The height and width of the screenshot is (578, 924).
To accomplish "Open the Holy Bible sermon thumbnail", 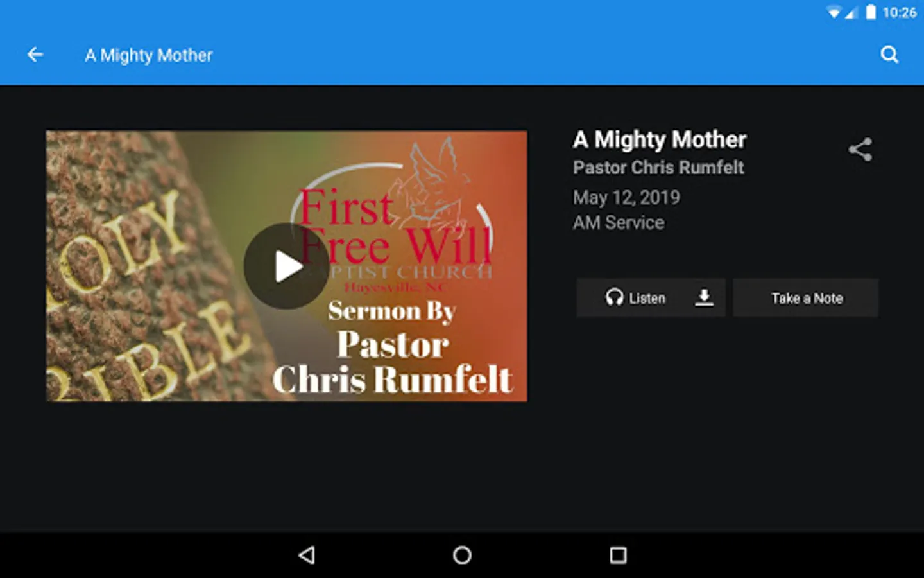I will tap(286, 266).
